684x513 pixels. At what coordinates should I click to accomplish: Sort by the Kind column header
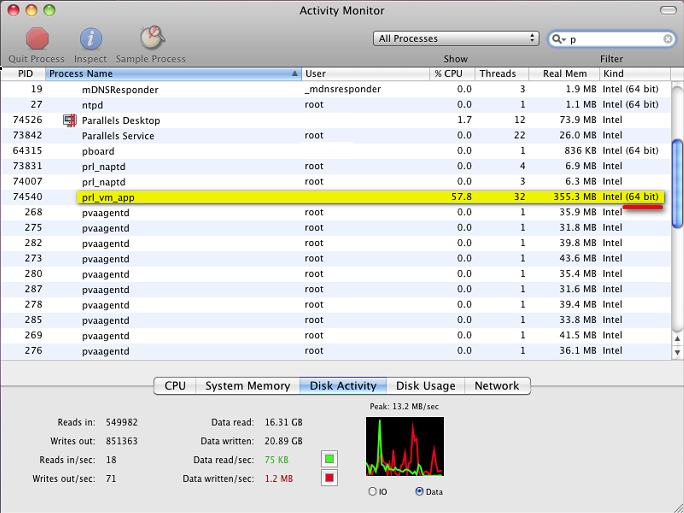coord(635,74)
